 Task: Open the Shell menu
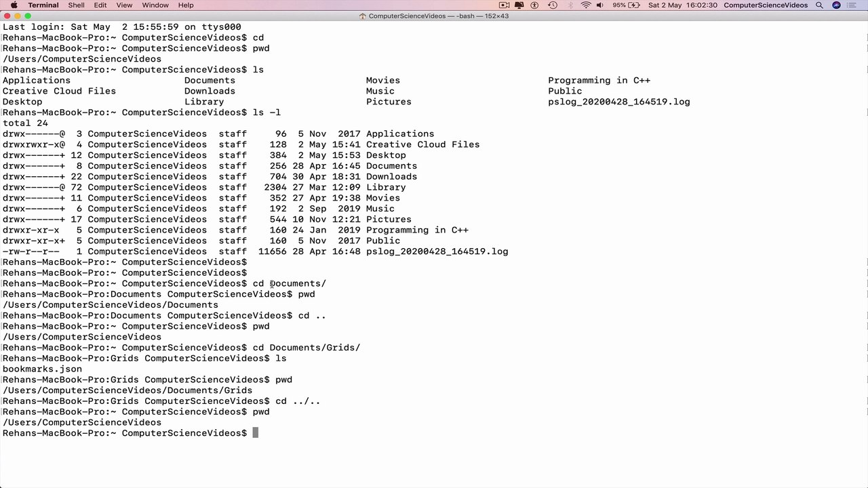[x=76, y=5]
